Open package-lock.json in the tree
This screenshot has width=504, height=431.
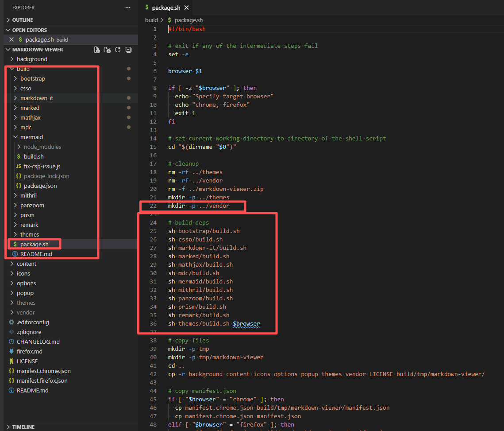point(71,176)
